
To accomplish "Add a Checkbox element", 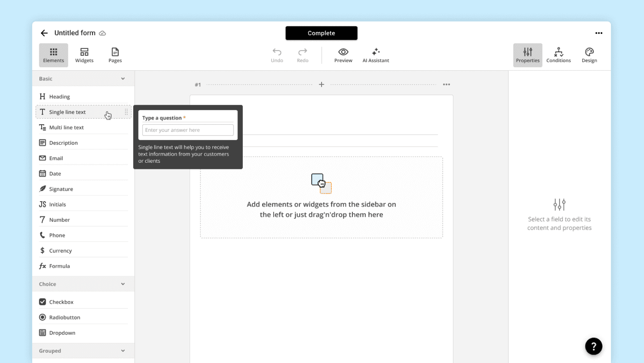I will coord(83,302).
